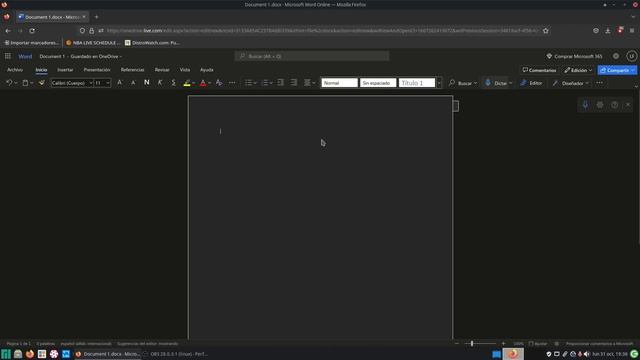The height and width of the screenshot is (360, 640).
Task: Click the zoom in plus button
Action: (503, 344)
